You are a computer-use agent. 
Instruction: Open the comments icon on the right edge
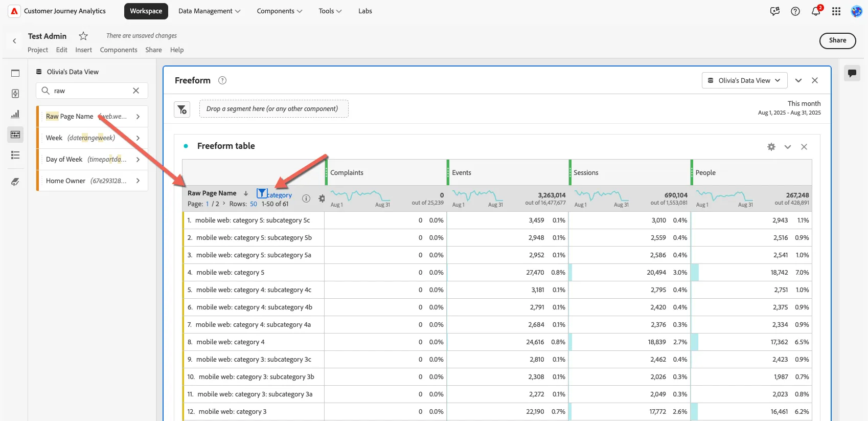point(852,73)
